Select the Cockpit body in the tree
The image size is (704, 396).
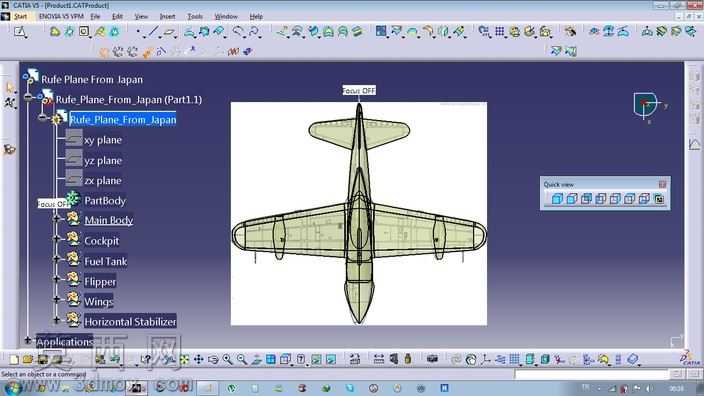click(101, 241)
